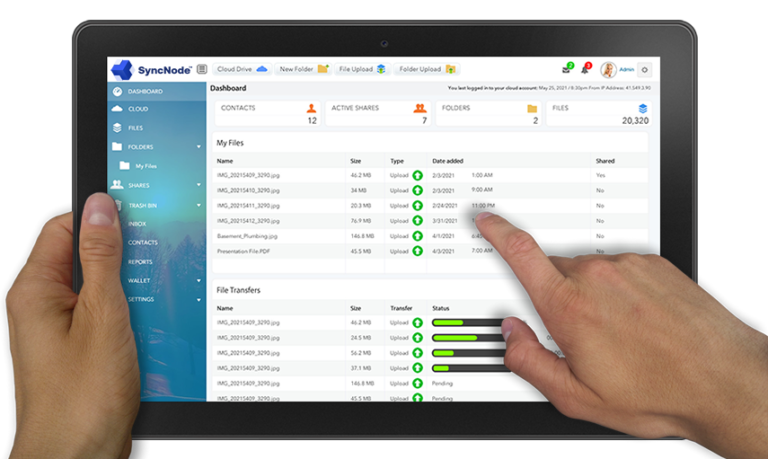
Task: Click the Name column header in My Files
Action: tap(225, 161)
